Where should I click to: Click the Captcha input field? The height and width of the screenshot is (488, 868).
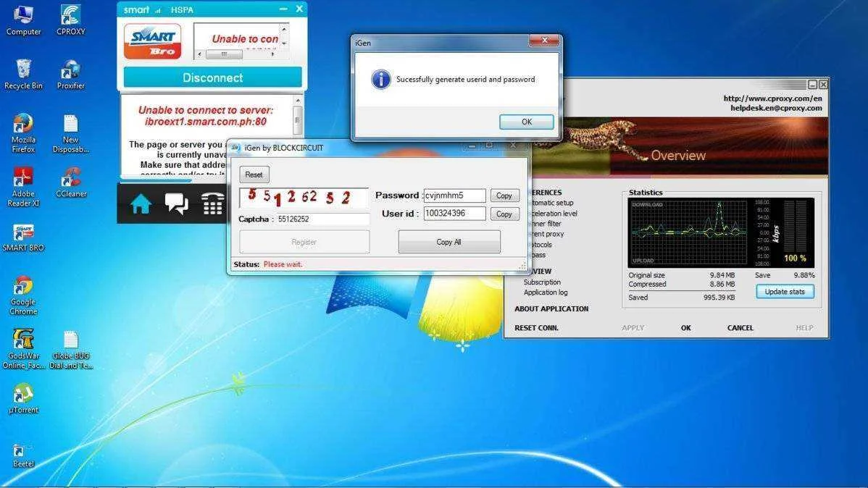tap(322, 219)
